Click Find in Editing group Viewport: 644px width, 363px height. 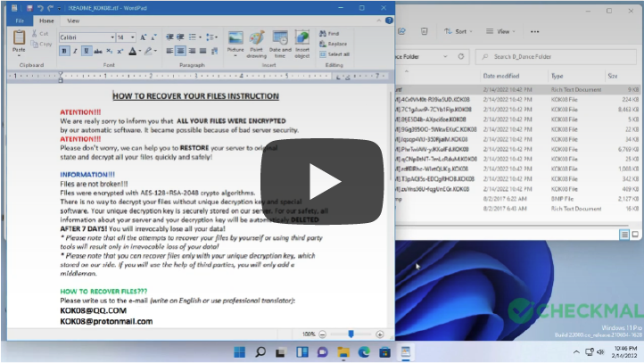coord(329,33)
